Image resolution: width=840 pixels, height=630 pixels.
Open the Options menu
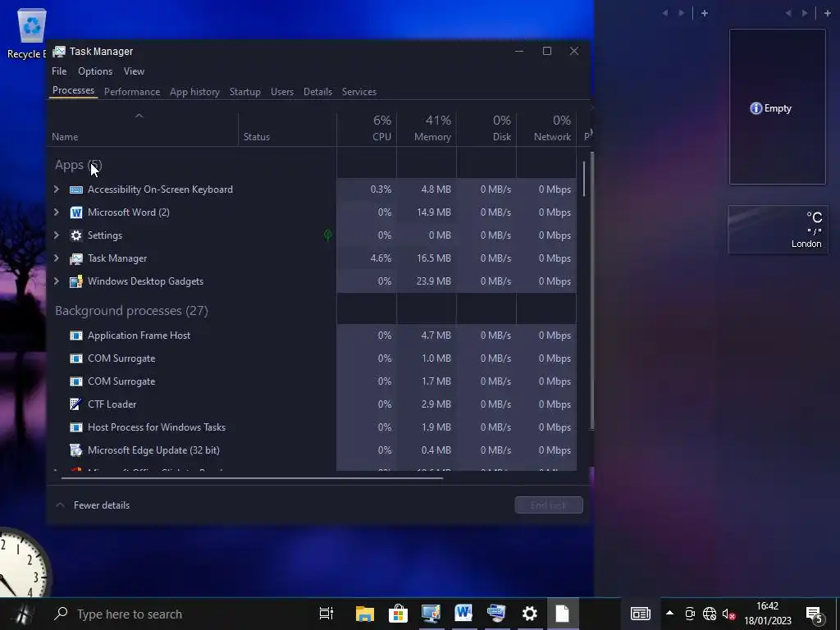(x=95, y=71)
